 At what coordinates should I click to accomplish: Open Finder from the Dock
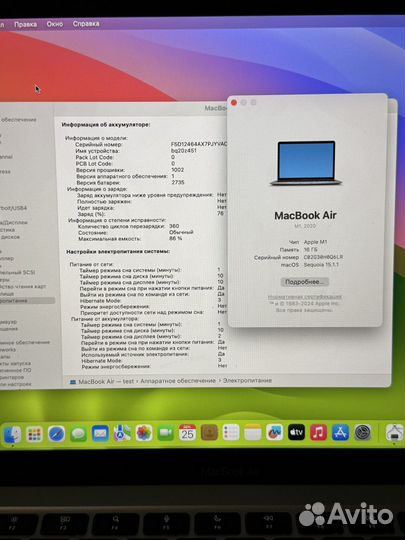pyautogui.click(x=12, y=434)
